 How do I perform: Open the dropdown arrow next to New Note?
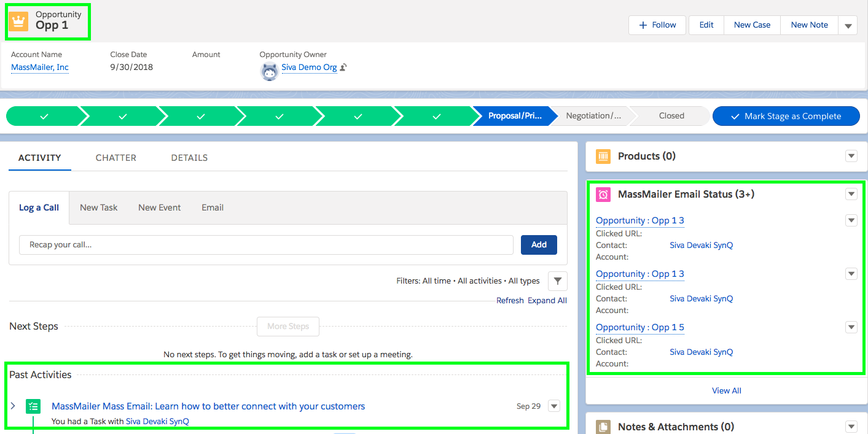coord(848,25)
